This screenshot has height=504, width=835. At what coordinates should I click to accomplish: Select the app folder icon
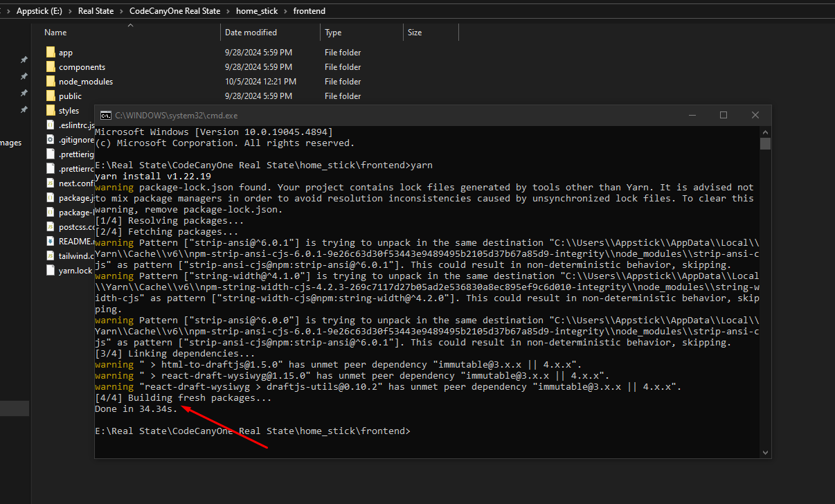coord(51,53)
